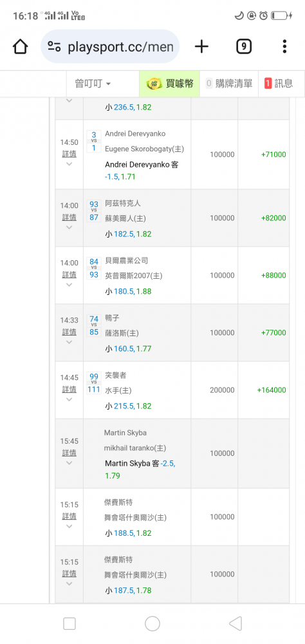Open 詳情 link for 阿茲特克人 match
305x644 pixels.
pos(69,217)
